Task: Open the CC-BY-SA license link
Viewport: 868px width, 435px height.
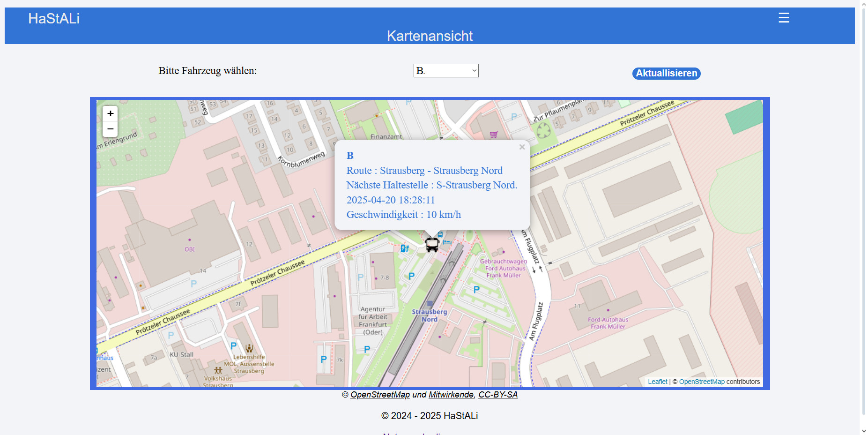Action: point(497,395)
